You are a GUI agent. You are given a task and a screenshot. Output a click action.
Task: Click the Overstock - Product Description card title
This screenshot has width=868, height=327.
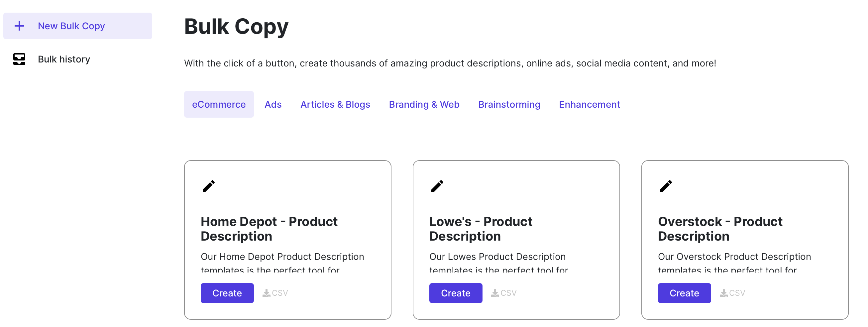(720, 229)
